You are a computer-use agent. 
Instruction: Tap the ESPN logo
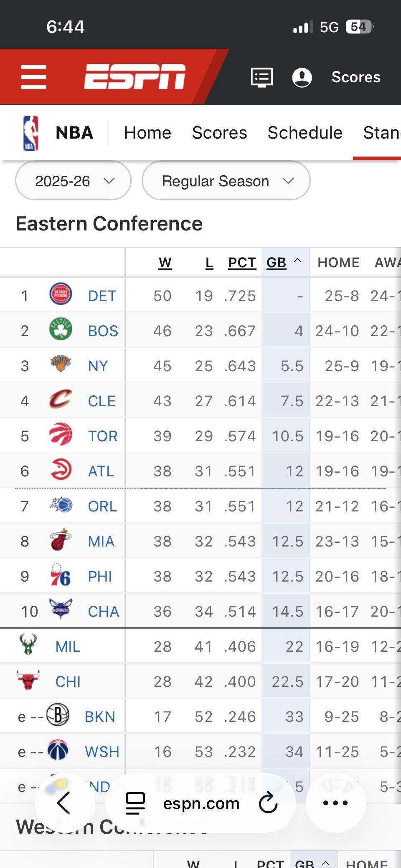coord(135,77)
